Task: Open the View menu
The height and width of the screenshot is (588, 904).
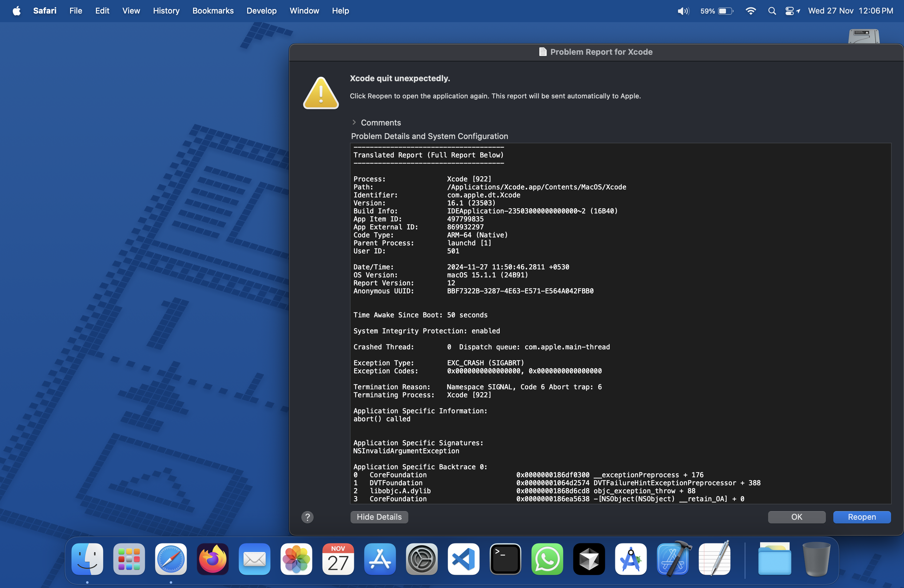Action: click(x=131, y=11)
